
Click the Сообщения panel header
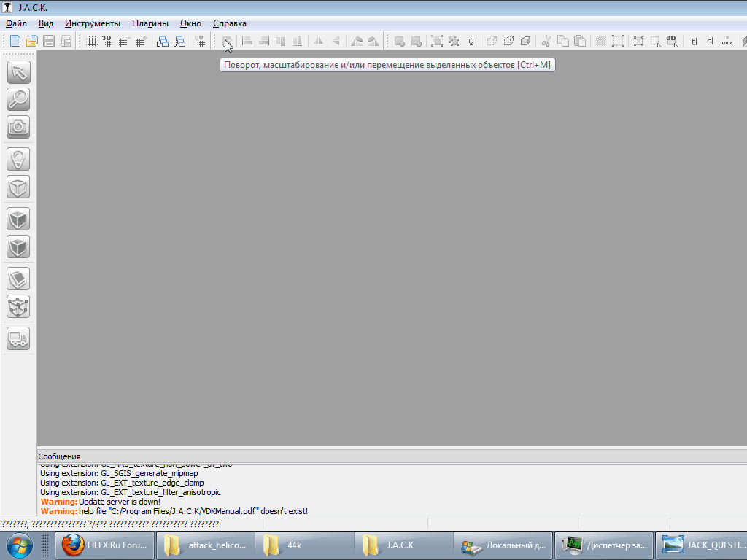(60, 456)
